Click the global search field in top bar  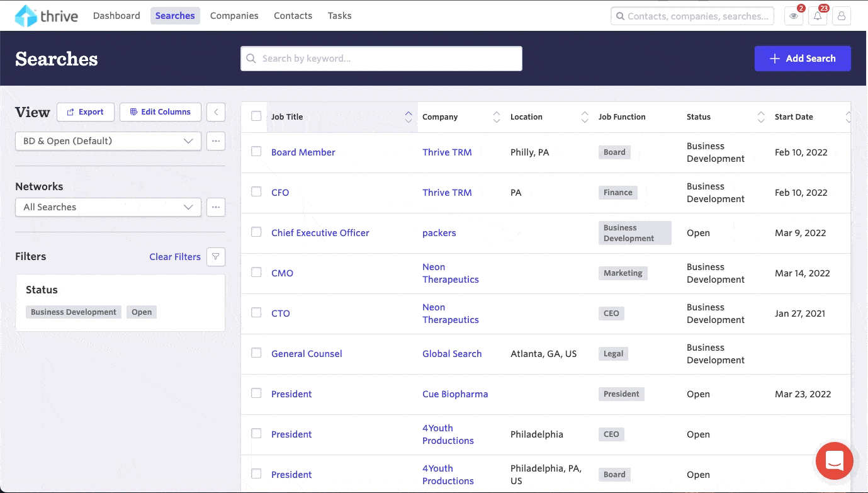pyautogui.click(x=692, y=16)
